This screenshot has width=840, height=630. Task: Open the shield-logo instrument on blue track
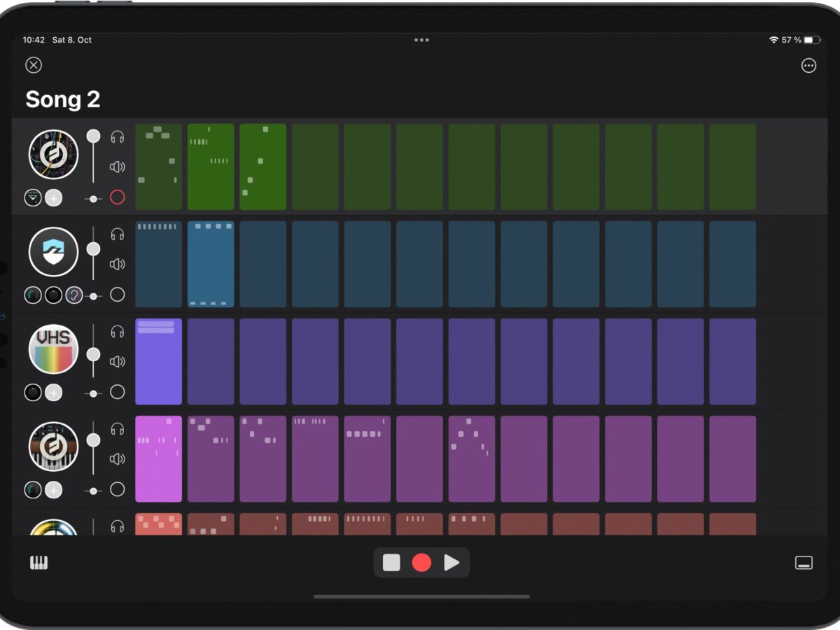coord(54,251)
